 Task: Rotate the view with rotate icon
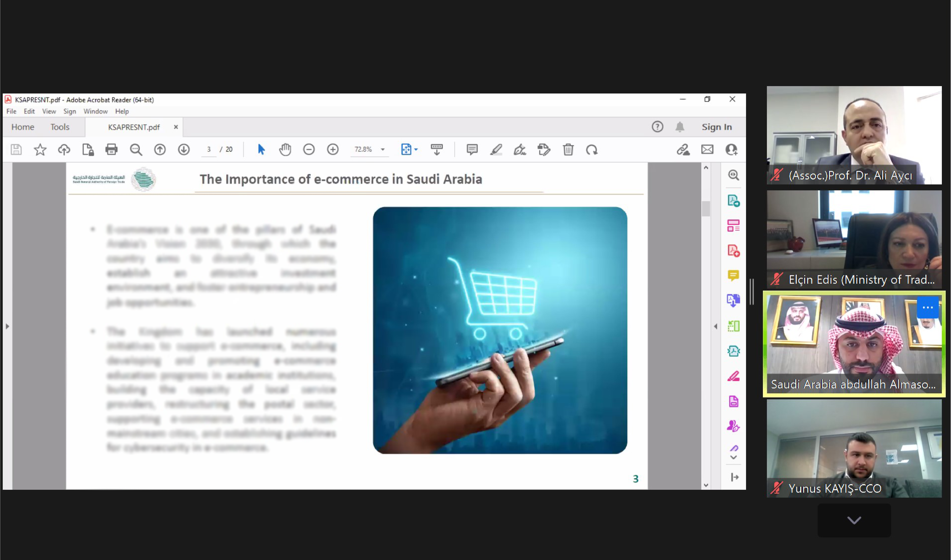click(x=592, y=149)
